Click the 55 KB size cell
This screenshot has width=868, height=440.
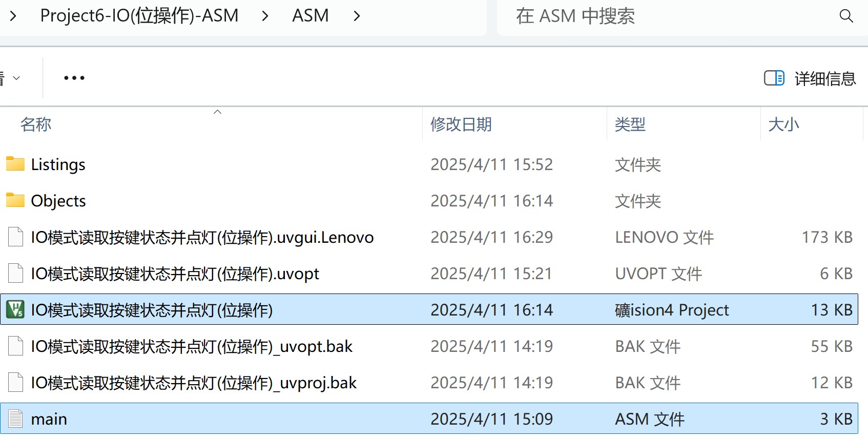(x=832, y=346)
